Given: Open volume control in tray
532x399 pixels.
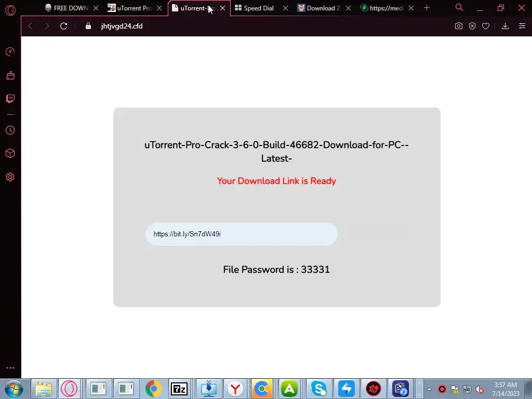Looking at the screenshot, I should tap(480, 389).
